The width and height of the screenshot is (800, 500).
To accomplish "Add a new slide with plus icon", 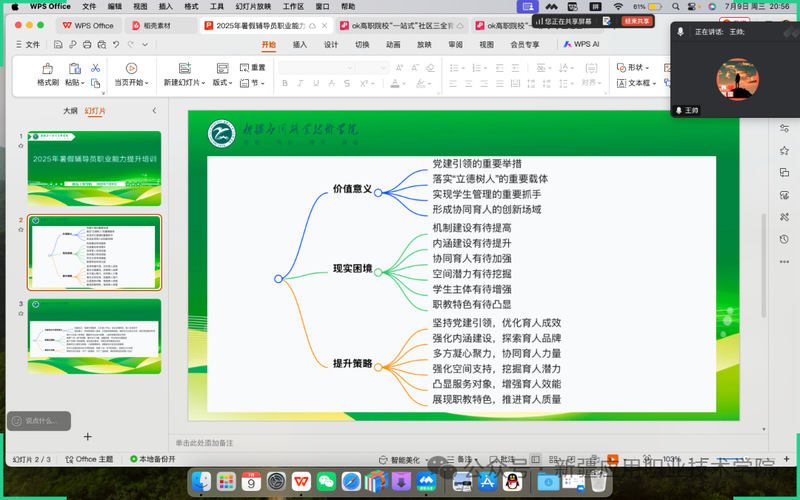I will click(87, 436).
